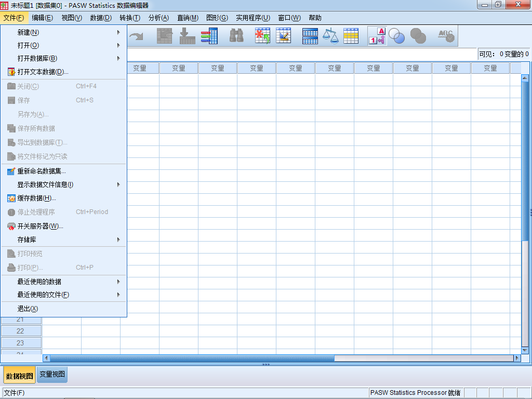Image resolution: width=532 pixels, height=399 pixels.
Task: Click the 停止处理程序 menu entry
Action: click(x=64, y=212)
